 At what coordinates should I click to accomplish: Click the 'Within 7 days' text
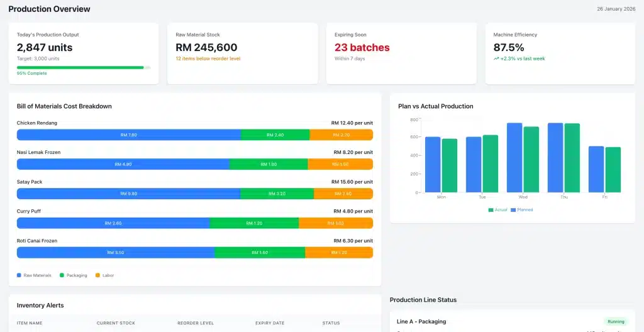(x=350, y=58)
